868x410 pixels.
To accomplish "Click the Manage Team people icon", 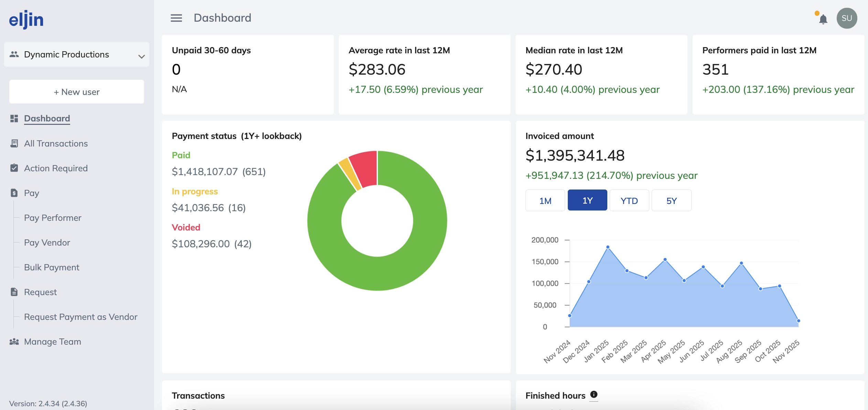I will point(14,342).
